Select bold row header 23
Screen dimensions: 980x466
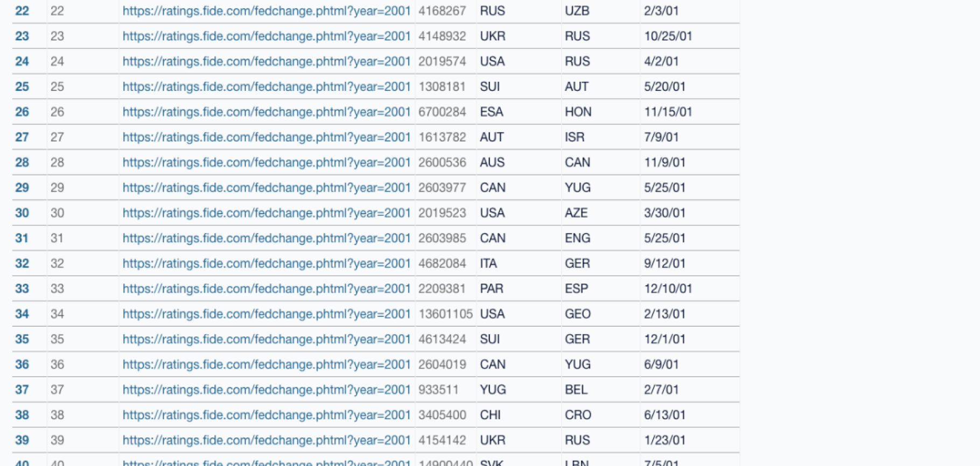point(22,36)
